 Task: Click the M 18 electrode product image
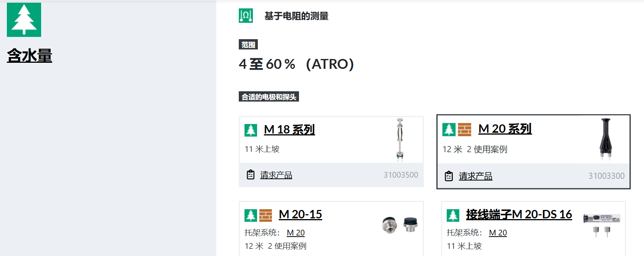[400, 140]
